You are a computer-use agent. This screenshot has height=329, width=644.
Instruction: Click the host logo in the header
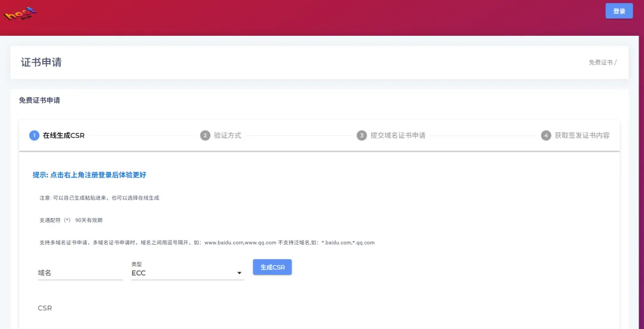click(x=20, y=12)
